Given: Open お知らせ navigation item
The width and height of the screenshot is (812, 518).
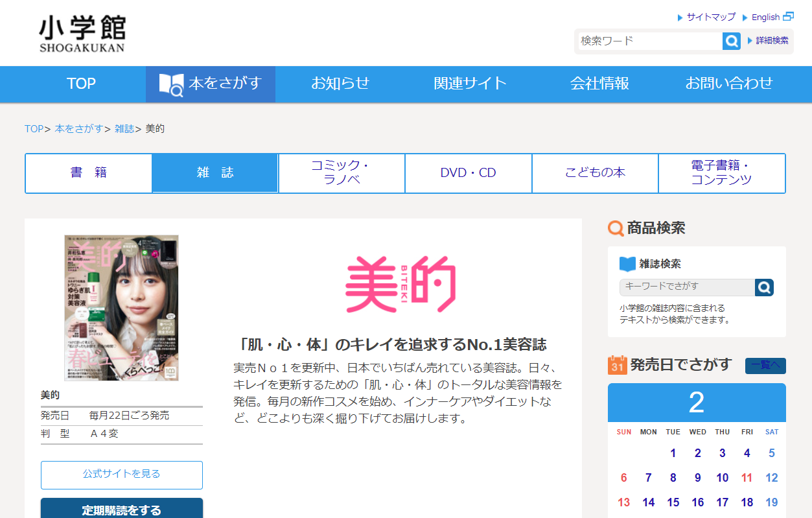Looking at the screenshot, I should 340,84.
